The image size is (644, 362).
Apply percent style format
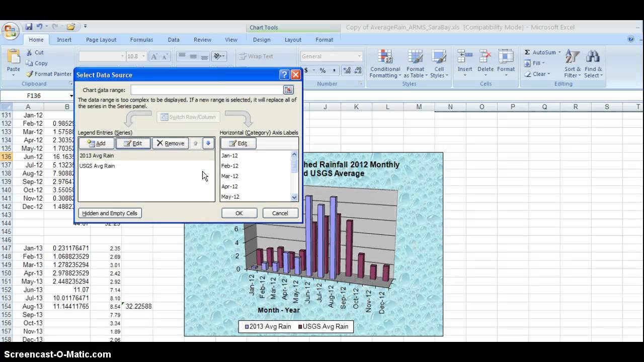click(x=323, y=70)
